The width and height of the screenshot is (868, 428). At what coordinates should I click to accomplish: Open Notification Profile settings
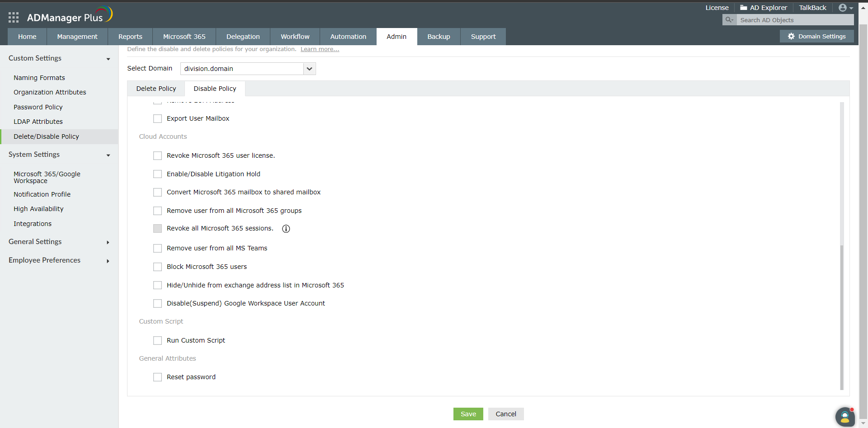click(x=42, y=194)
